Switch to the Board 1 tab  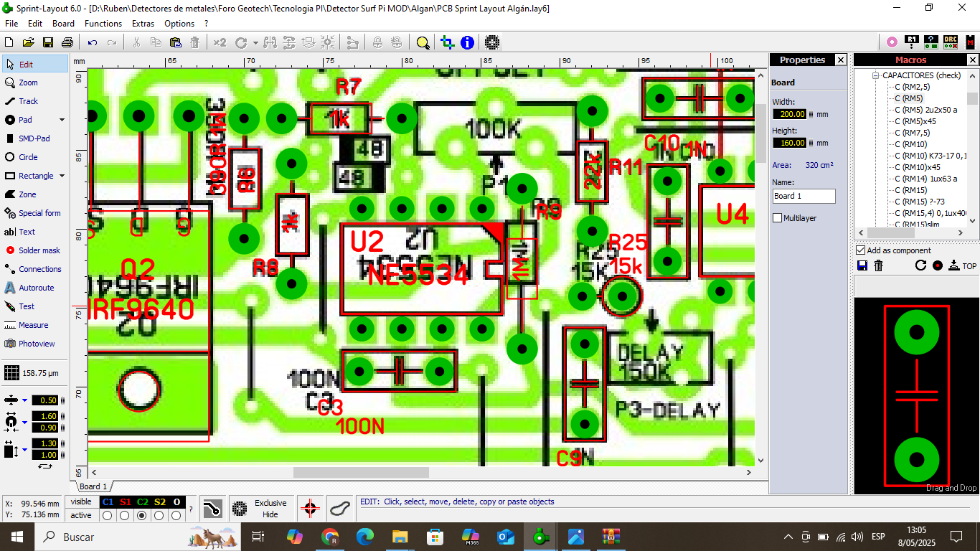pyautogui.click(x=93, y=486)
